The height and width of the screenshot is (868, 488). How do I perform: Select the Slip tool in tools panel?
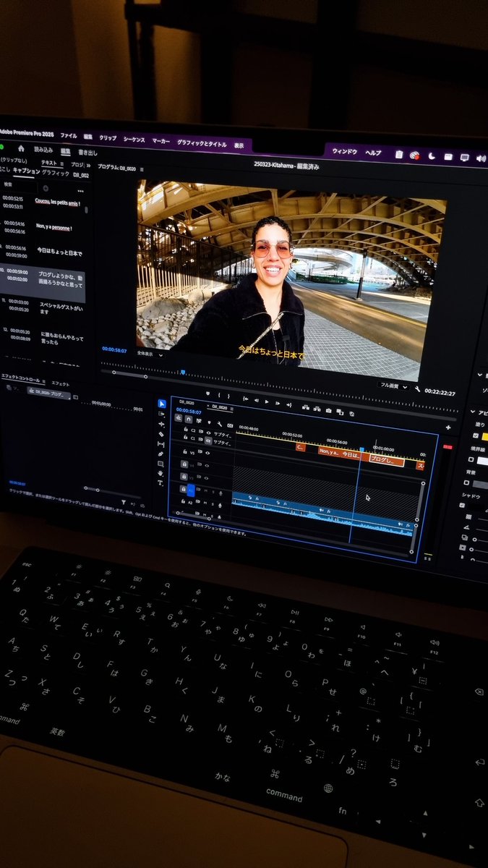tap(161, 443)
